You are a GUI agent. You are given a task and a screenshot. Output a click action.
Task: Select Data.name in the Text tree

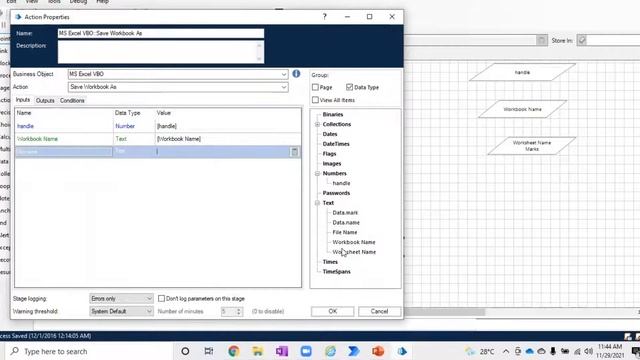click(x=346, y=222)
